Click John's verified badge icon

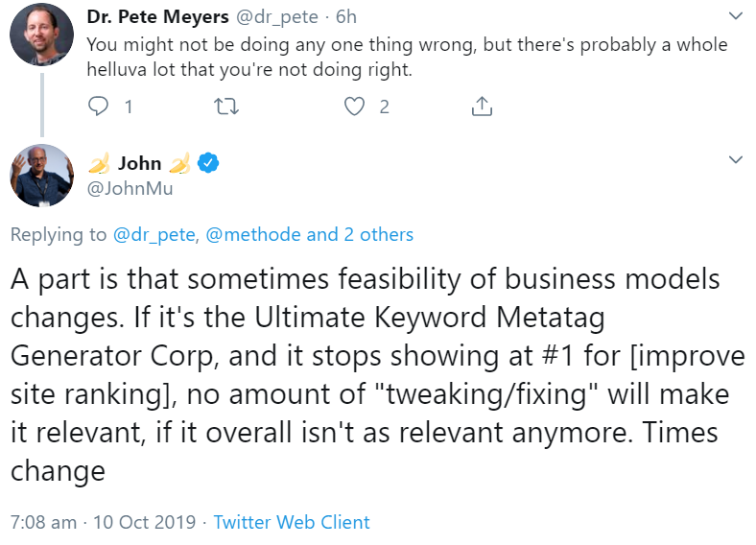[208, 163]
